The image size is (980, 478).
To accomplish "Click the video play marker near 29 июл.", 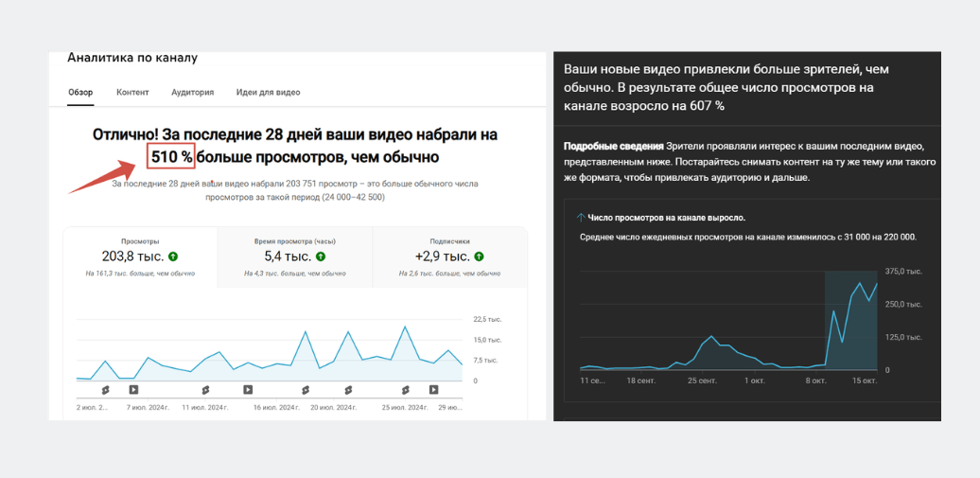I will pos(434,390).
